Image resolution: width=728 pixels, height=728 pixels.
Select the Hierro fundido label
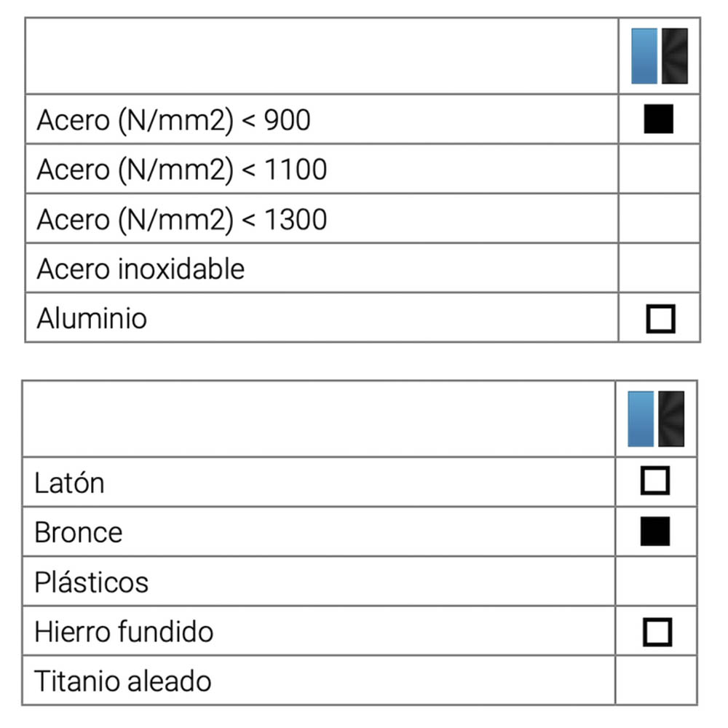[x=124, y=631]
